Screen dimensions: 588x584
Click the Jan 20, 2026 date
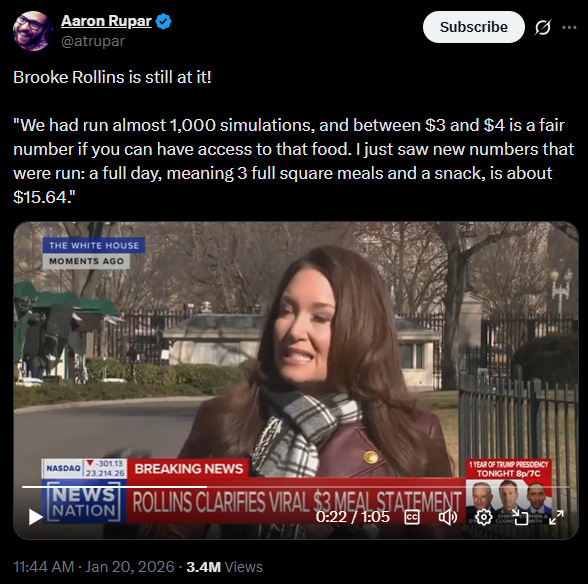[130, 567]
